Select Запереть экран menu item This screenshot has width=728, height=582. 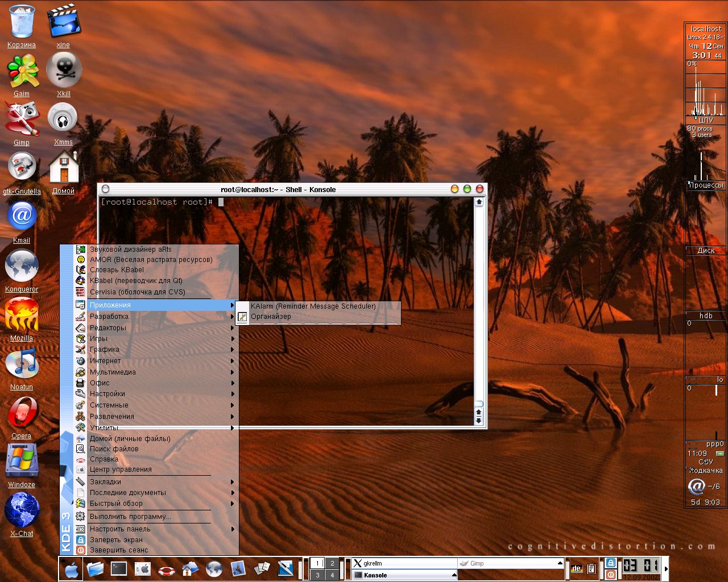(x=156, y=540)
